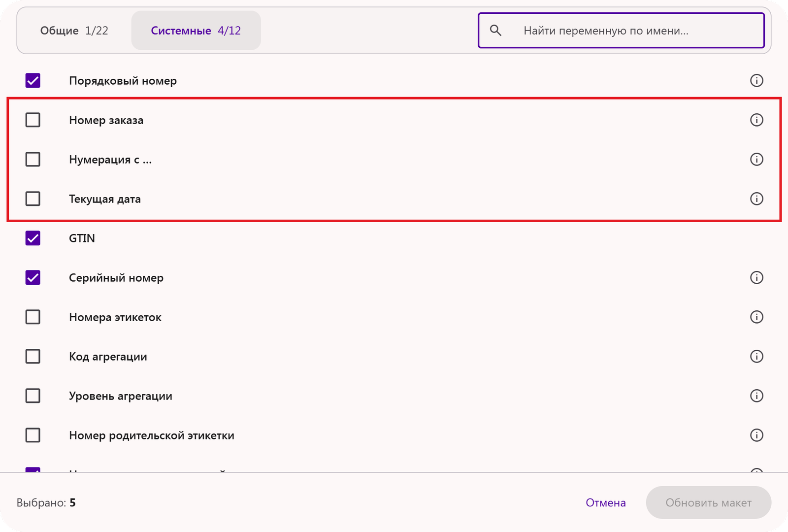Uncheck the GTIN checkbox

click(x=33, y=238)
